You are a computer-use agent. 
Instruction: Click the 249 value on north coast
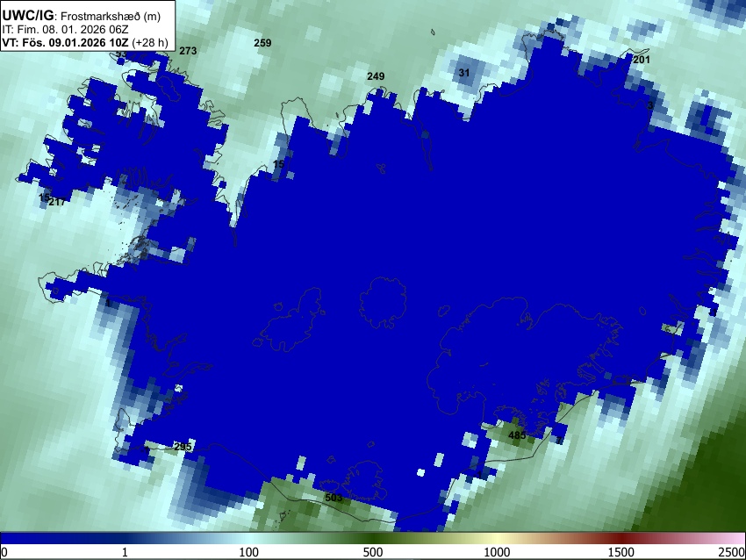pos(376,76)
